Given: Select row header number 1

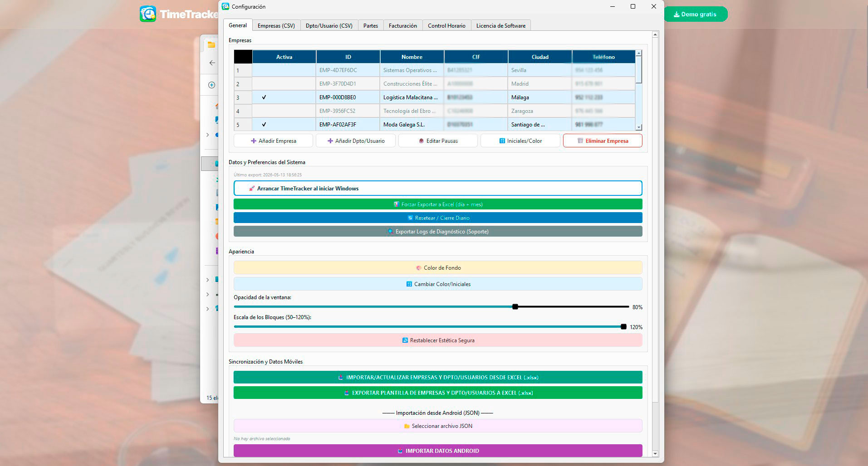Looking at the screenshot, I should coord(243,70).
